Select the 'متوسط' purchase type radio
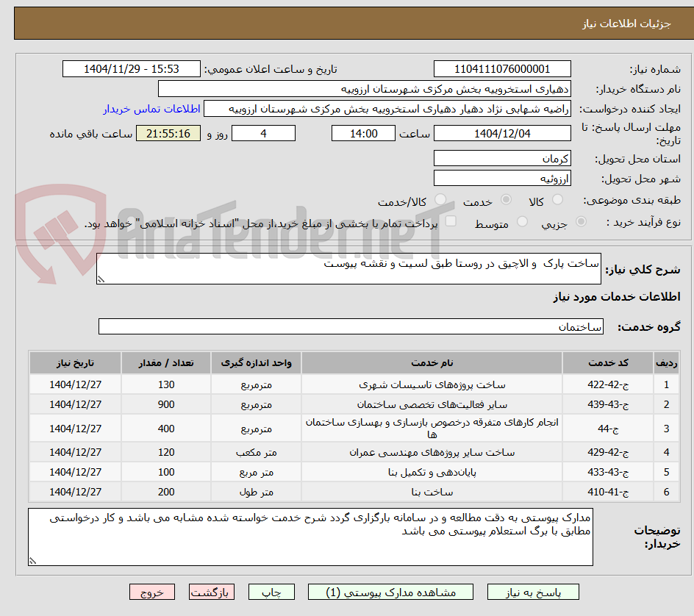 pyautogui.click(x=522, y=221)
